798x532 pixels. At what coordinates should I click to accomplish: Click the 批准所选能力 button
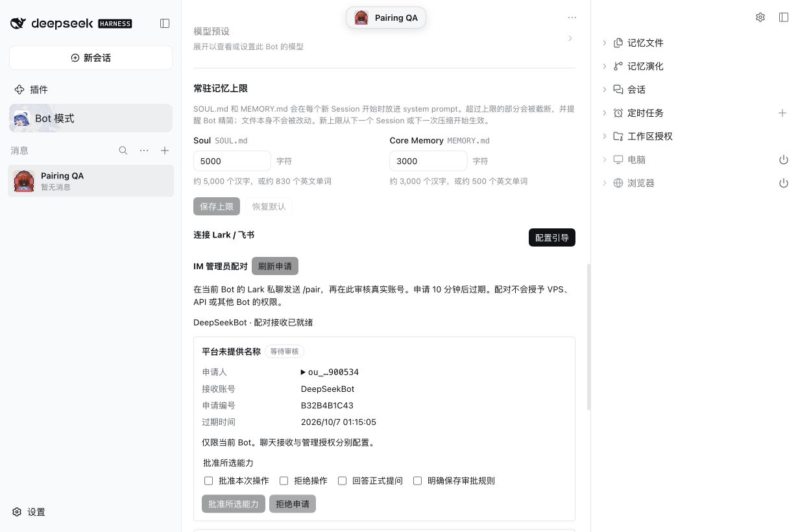click(x=234, y=503)
